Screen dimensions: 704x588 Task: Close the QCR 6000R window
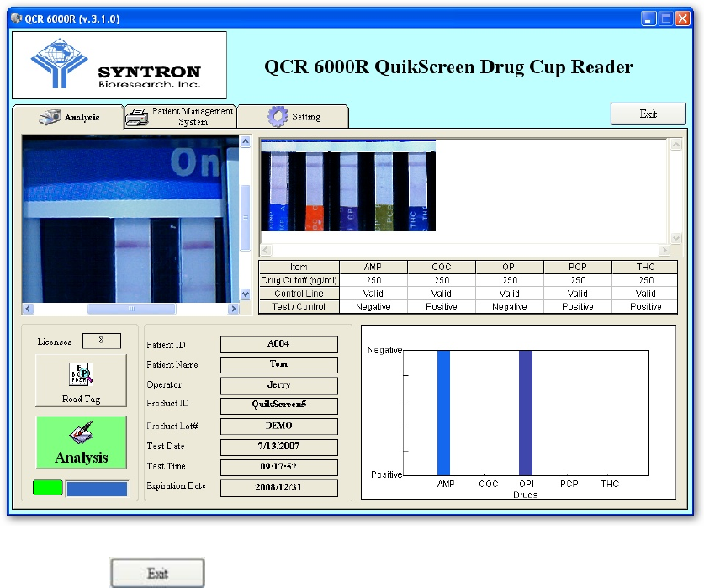(683, 19)
